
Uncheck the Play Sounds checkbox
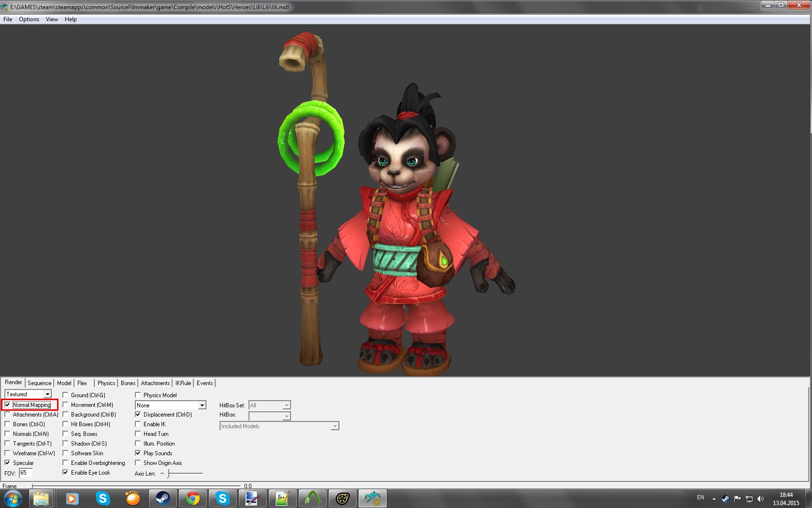click(x=138, y=453)
